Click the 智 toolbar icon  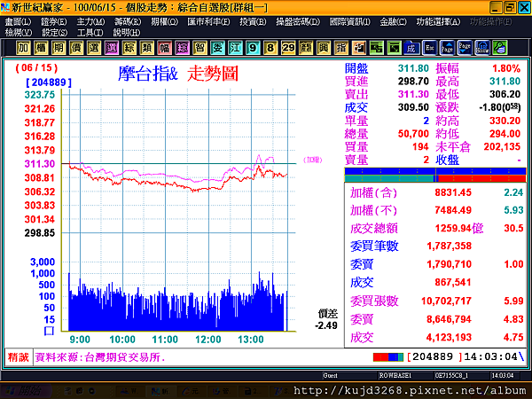point(199,48)
